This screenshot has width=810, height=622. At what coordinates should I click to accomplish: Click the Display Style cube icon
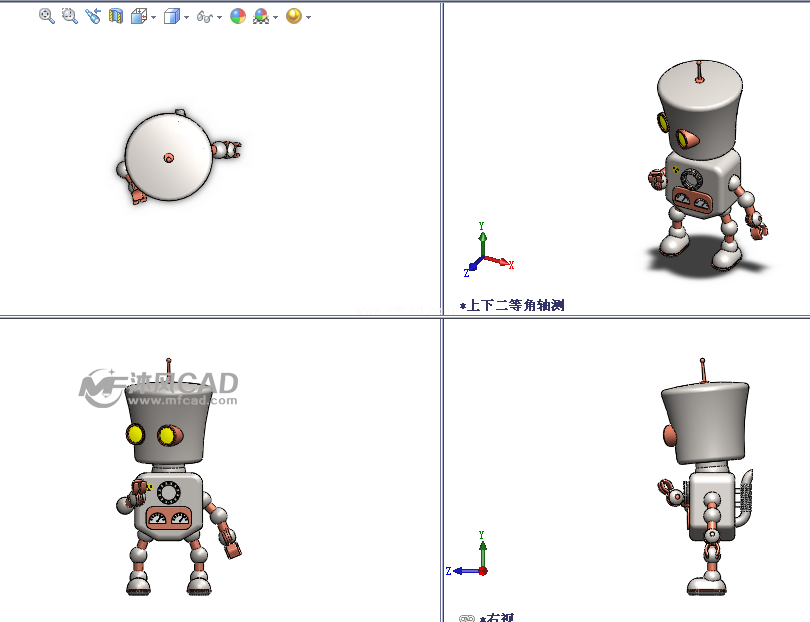(172, 17)
